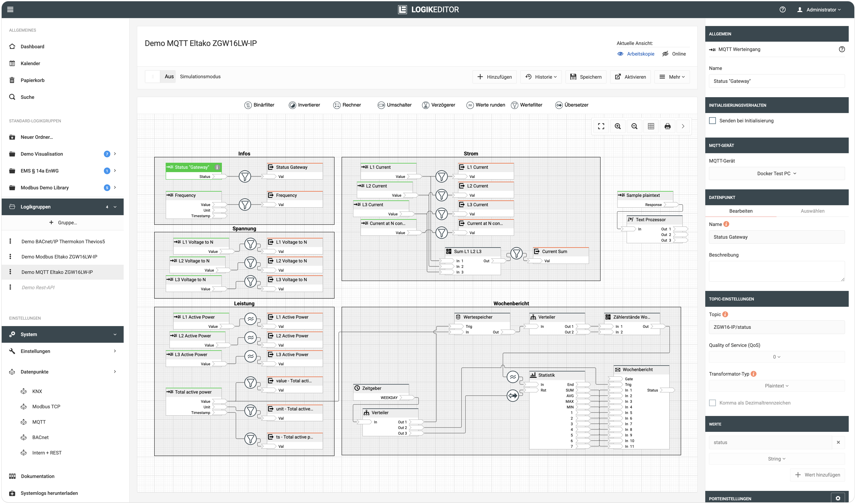Open the Transformator-Typ Plaintext dropdown
The height and width of the screenshot is (504, 856).
776,386
